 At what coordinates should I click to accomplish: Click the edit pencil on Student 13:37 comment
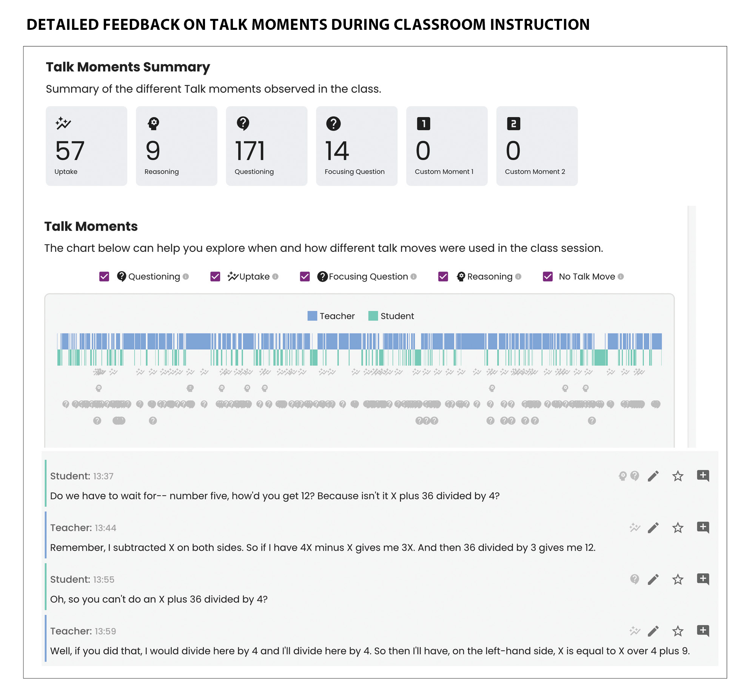(653, 476)
